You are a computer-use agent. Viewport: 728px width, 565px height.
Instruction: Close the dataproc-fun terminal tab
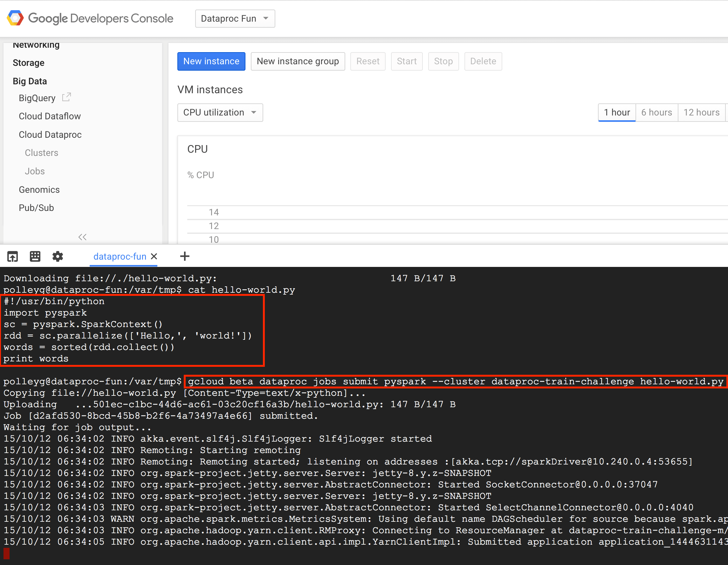pyautogui.click(x=154, y=256)
